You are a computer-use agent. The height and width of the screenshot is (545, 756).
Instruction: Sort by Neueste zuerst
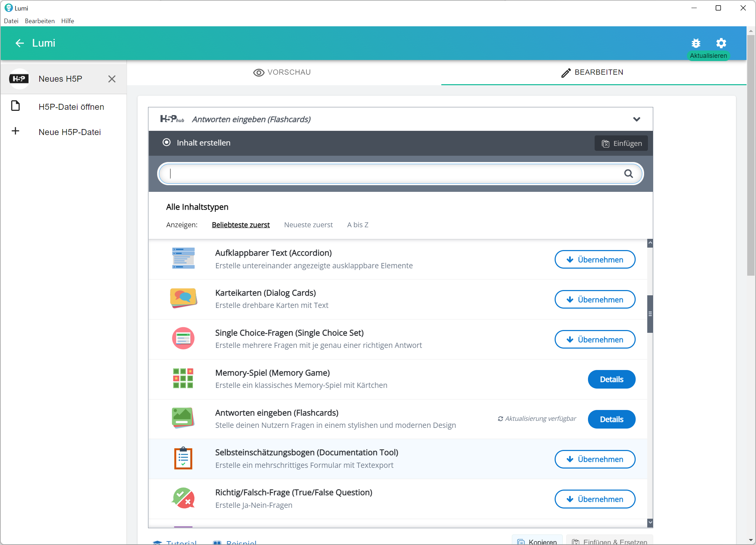tap(308, 225)
